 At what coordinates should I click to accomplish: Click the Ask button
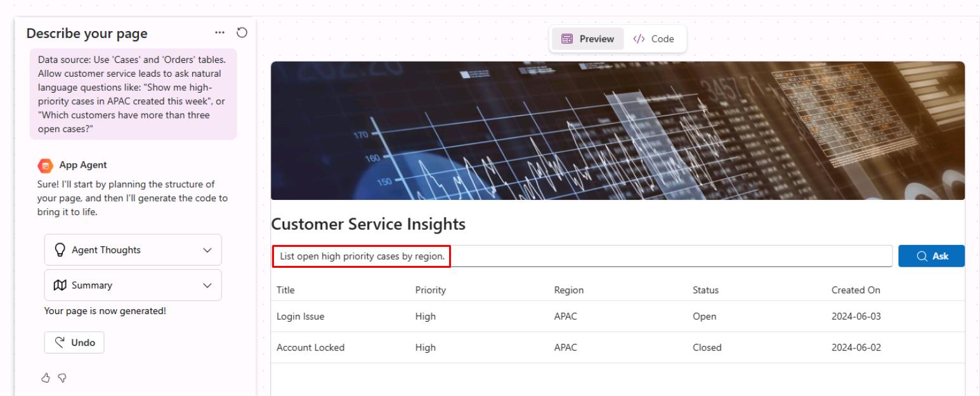[931, 256]
